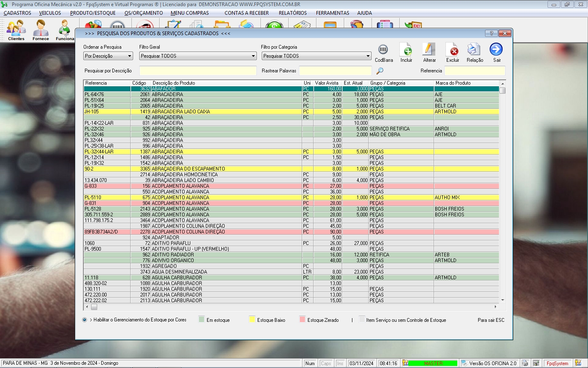Click the Pesquisar por Descrição input field
This screenshot has width=588, height=368.
coord(198,71)
